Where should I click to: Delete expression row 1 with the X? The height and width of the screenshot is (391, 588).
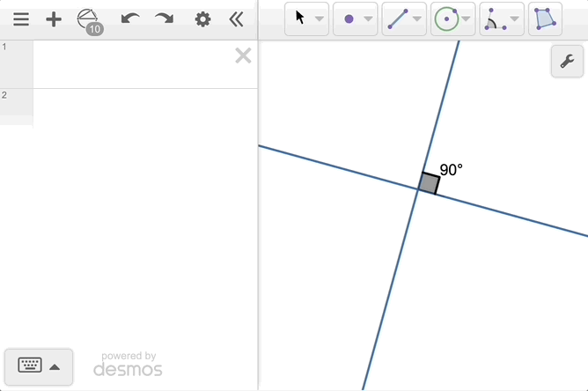[x=243, y=56]
